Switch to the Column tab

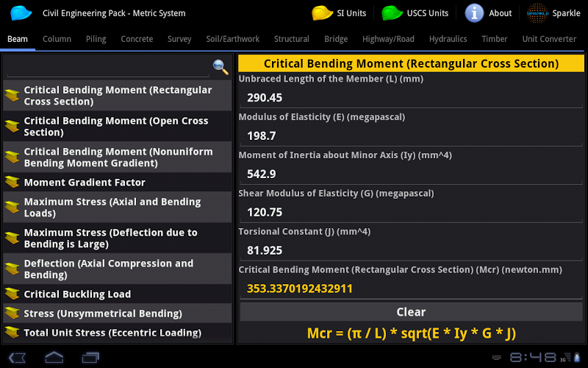(x=57, y=39)
